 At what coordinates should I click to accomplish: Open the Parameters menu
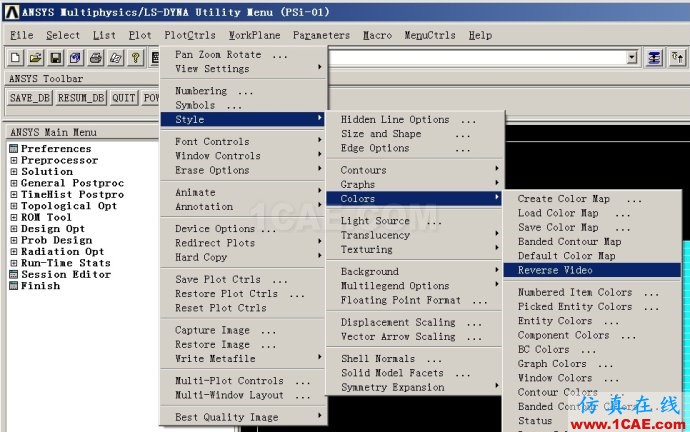tap(321, 35)
